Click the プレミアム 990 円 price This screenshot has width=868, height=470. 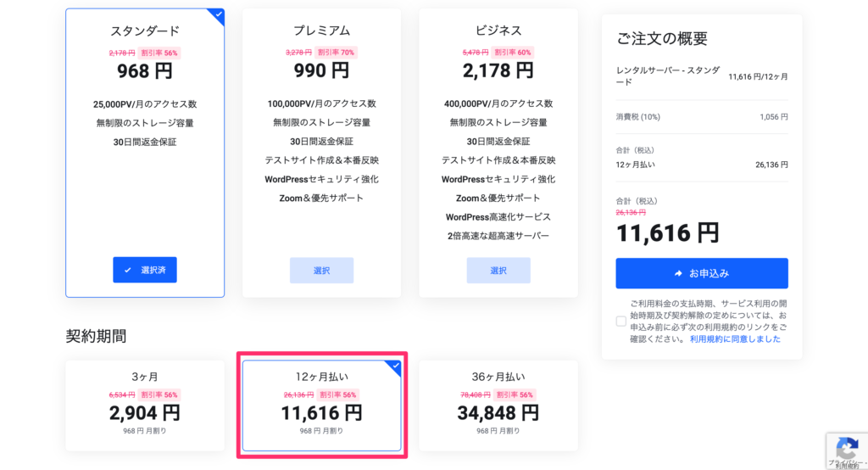click(x=321, y=70)
